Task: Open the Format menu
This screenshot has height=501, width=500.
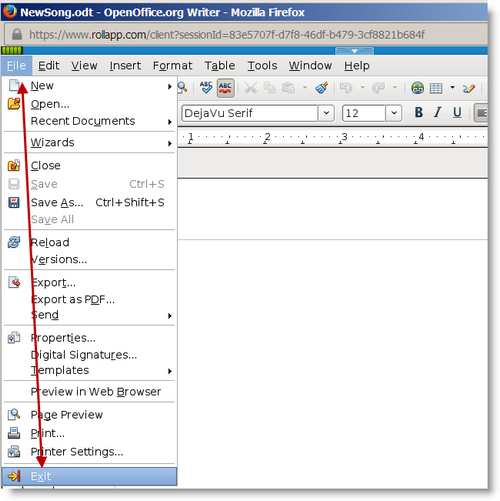Action: click(172, 65)
